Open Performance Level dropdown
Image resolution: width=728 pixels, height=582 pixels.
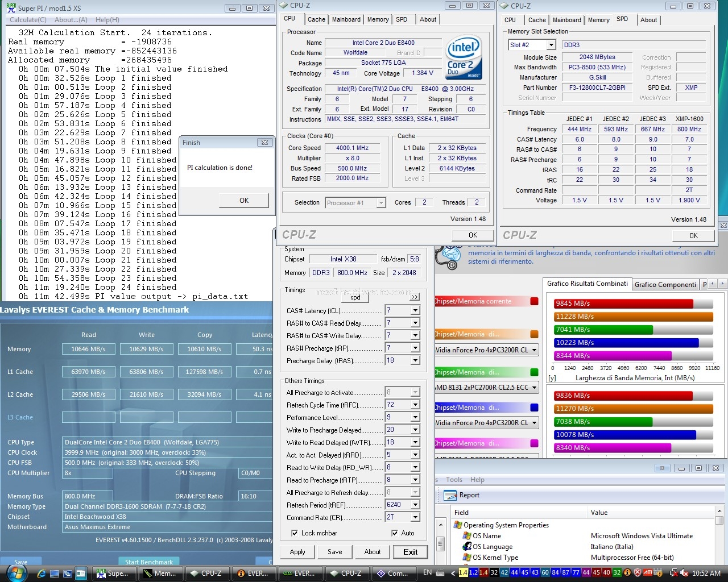[x=415, y=418]
